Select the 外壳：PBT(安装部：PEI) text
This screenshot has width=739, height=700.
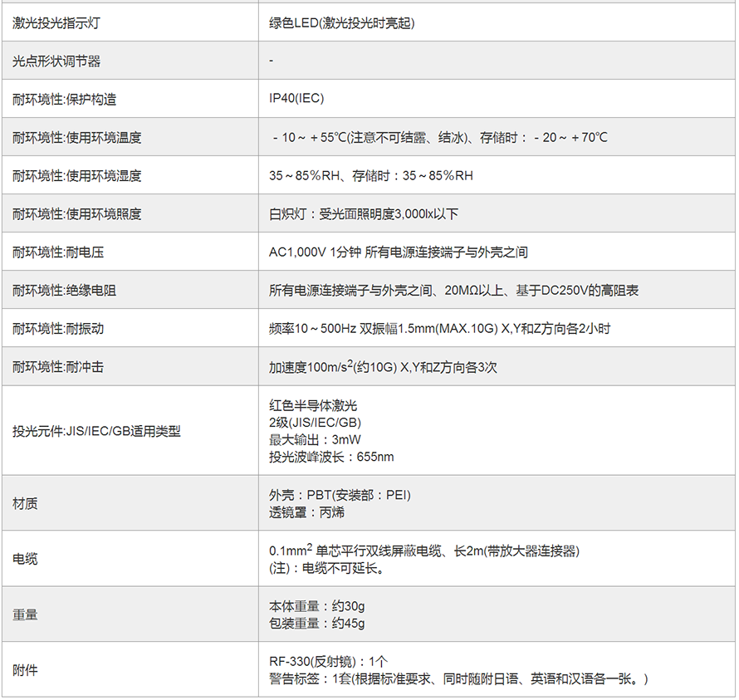tap(340, 495)
